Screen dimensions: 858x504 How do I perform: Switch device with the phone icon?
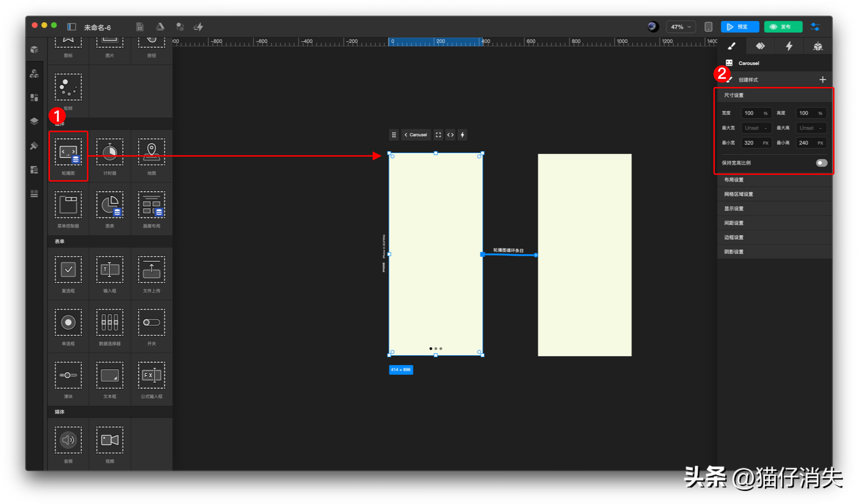point(708,27)
